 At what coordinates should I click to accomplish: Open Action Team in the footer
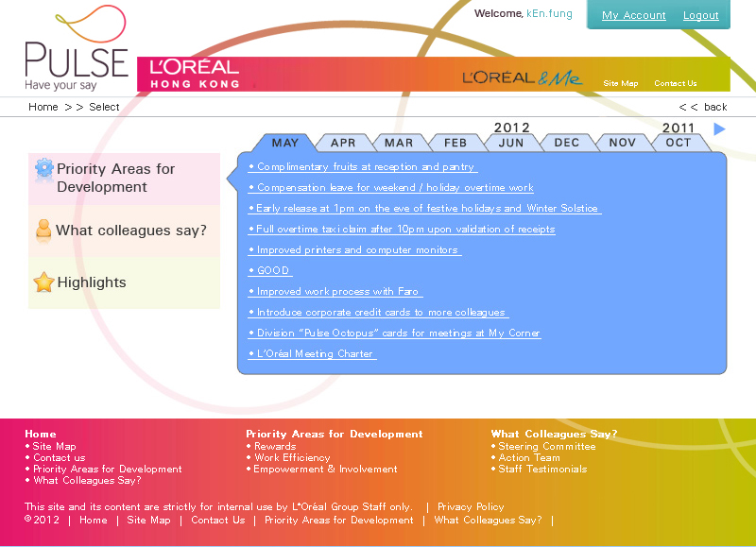click(529, 457)
